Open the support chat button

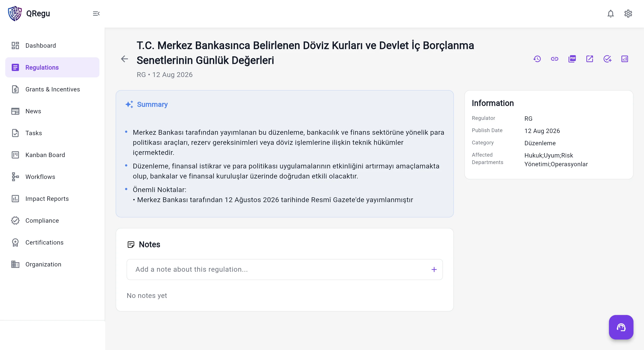point(621,327)
